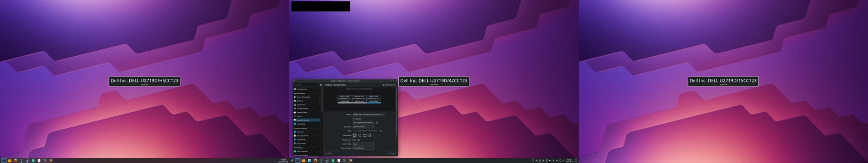Select Display & Monitor in the sidebar
868x163 pixels.
click(307, 120)
